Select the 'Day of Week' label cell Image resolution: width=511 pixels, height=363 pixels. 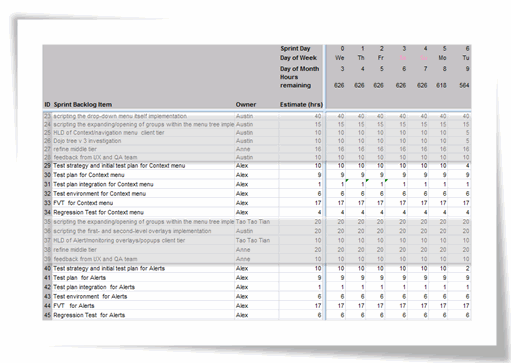[x=298, y=58]
